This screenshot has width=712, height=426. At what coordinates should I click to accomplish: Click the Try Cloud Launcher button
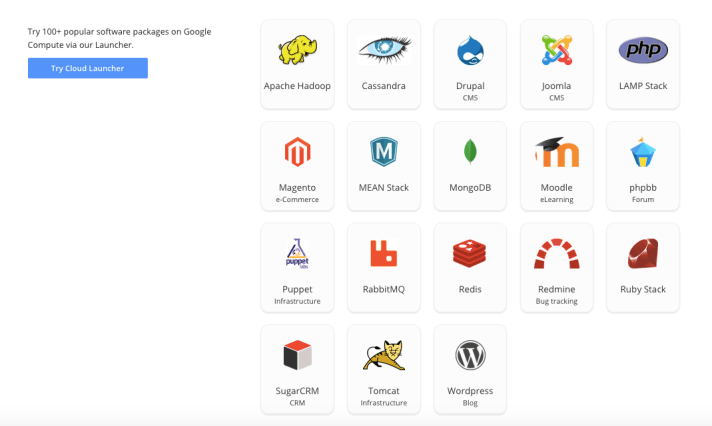[x=88, y=68]
